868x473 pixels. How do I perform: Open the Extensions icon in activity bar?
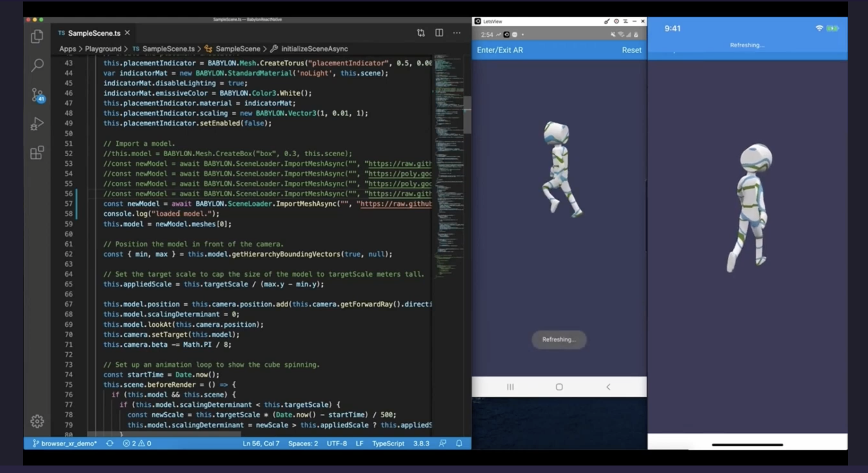[37, 153]
